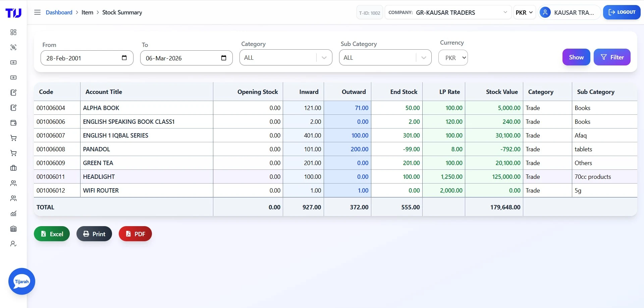The image size is (644, 308).
Task: Click the journal edit icon in sidebar
Action: (13, 93)
